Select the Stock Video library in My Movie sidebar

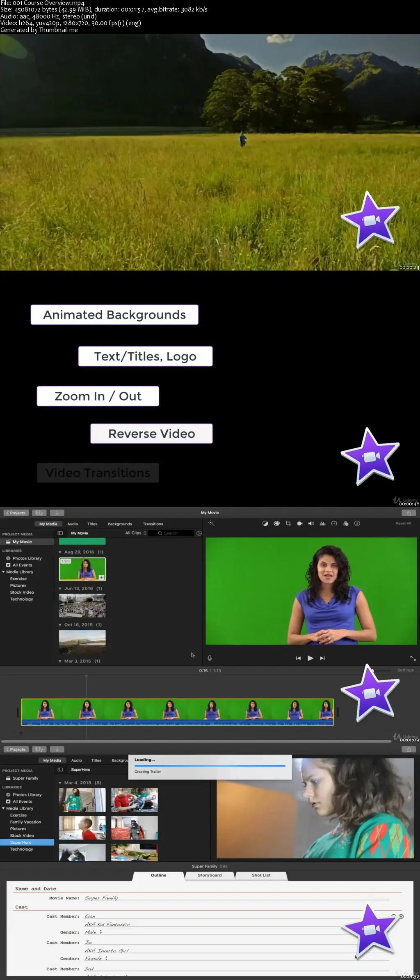point(22,592)
